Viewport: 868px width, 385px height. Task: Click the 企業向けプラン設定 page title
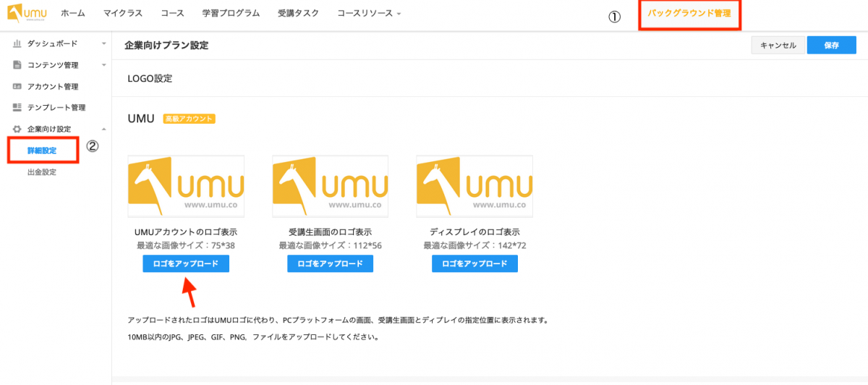(x=166, y=45)
